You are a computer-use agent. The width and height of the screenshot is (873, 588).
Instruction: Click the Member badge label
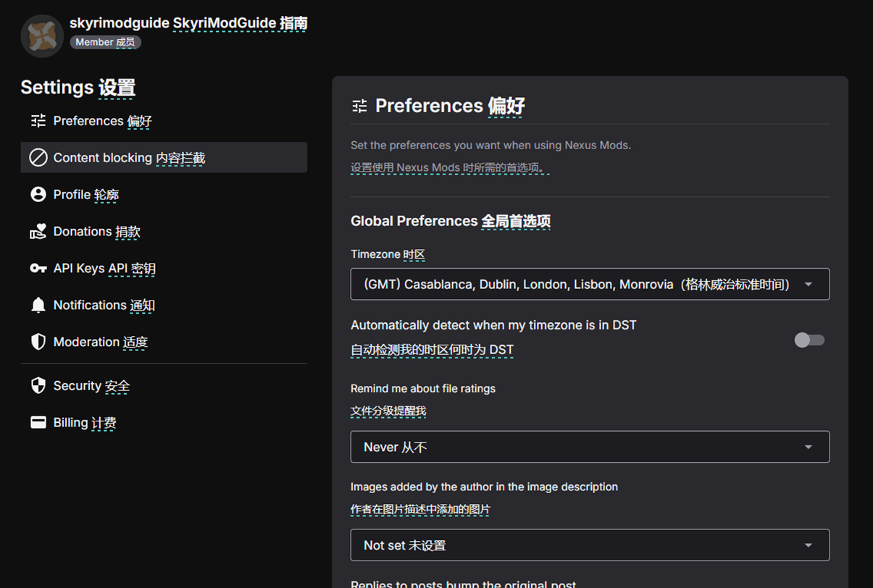tap(105, 42)
